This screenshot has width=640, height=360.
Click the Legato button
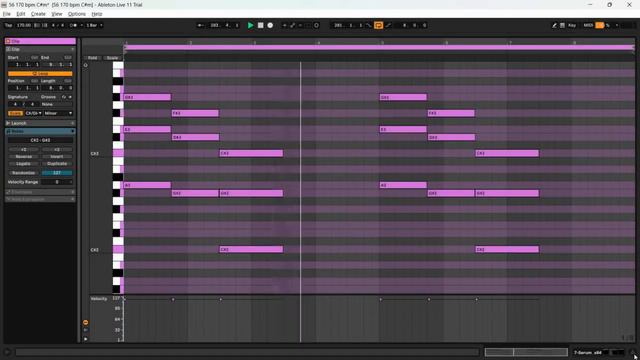tap(24, 164)
